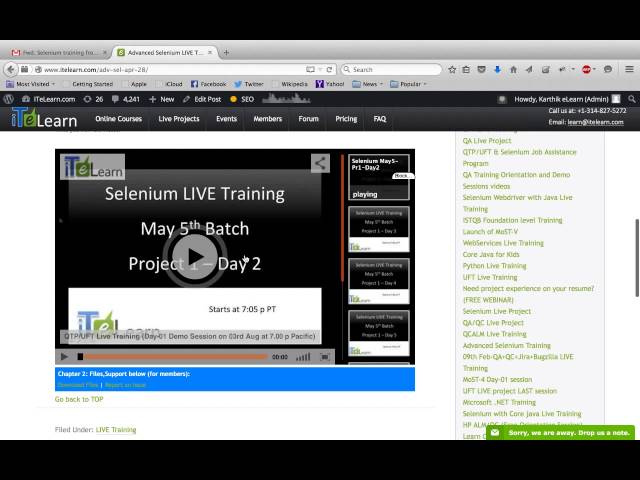Share the video using the share icon
640x480 pixels.
320,163
